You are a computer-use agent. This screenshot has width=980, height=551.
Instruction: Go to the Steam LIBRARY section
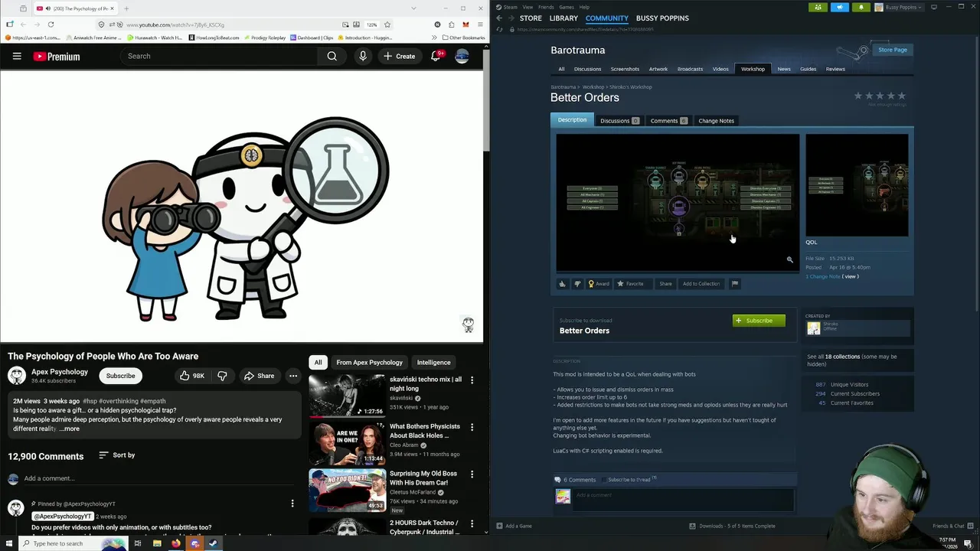[563, 18]
